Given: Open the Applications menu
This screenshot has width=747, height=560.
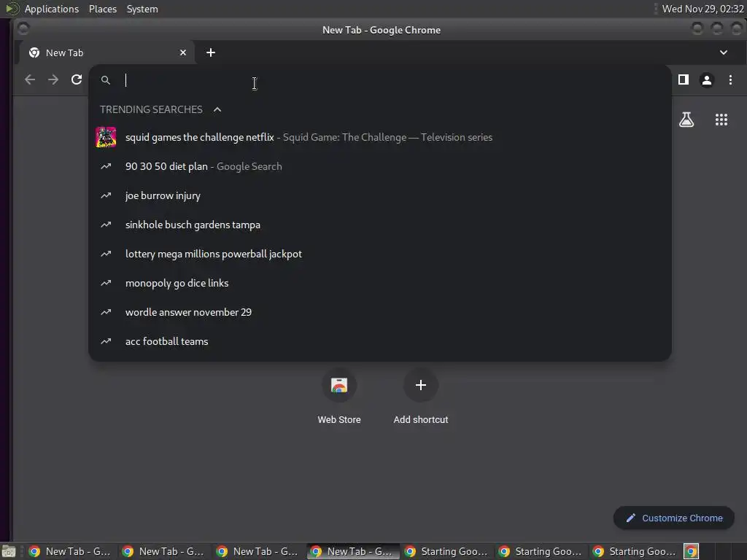Looking at the screenshot, I should pos(52,9).
